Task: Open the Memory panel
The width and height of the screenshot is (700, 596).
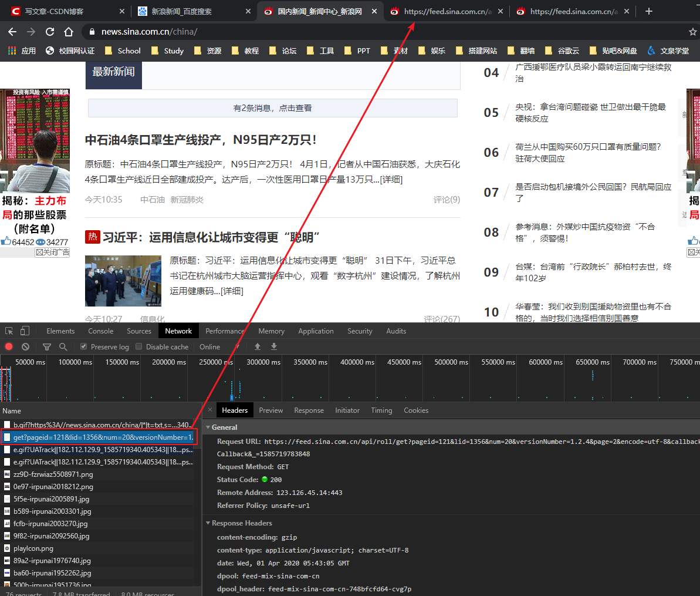Action: 271,331
